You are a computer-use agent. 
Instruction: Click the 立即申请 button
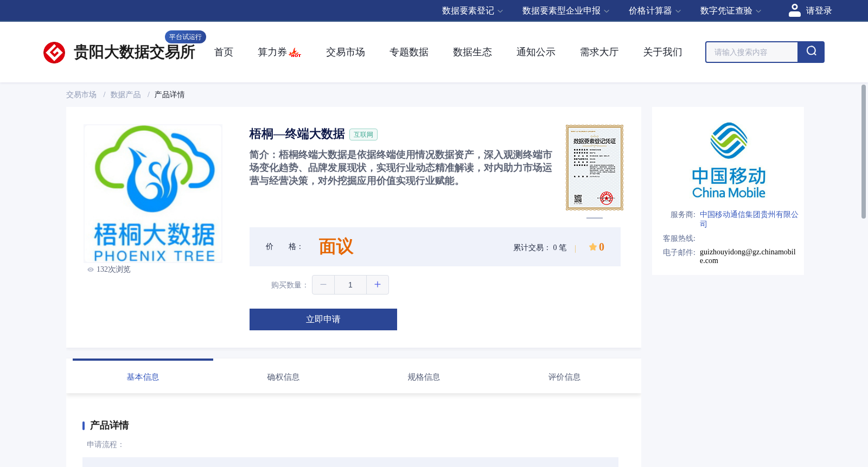[323, 319]
